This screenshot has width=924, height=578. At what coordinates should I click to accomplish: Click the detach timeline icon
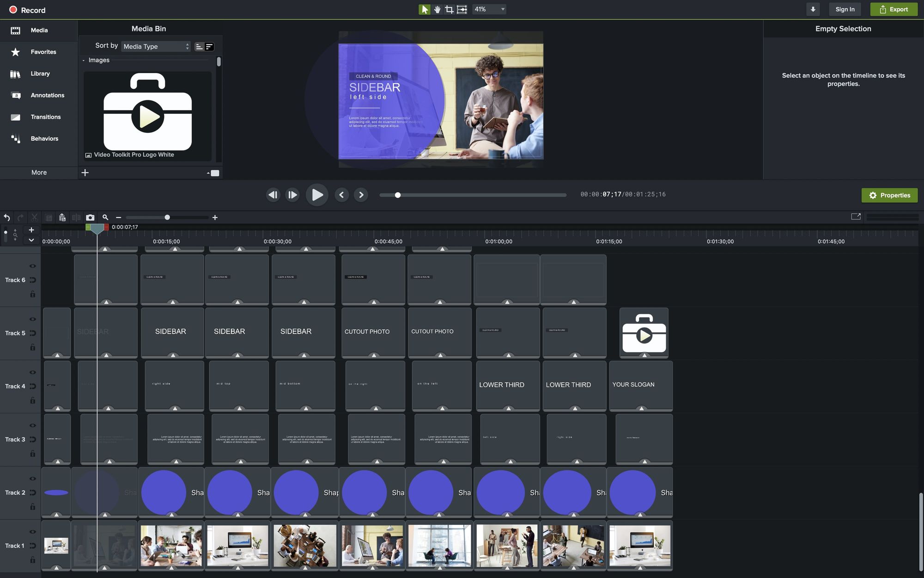[856, 216]
